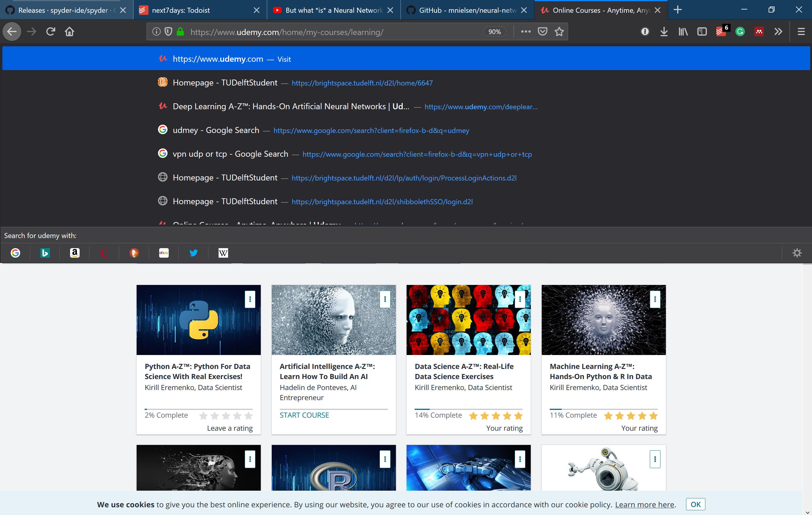Open a new browser tab
The width and height of the screenshot is (812, 515).
(677, 10)
